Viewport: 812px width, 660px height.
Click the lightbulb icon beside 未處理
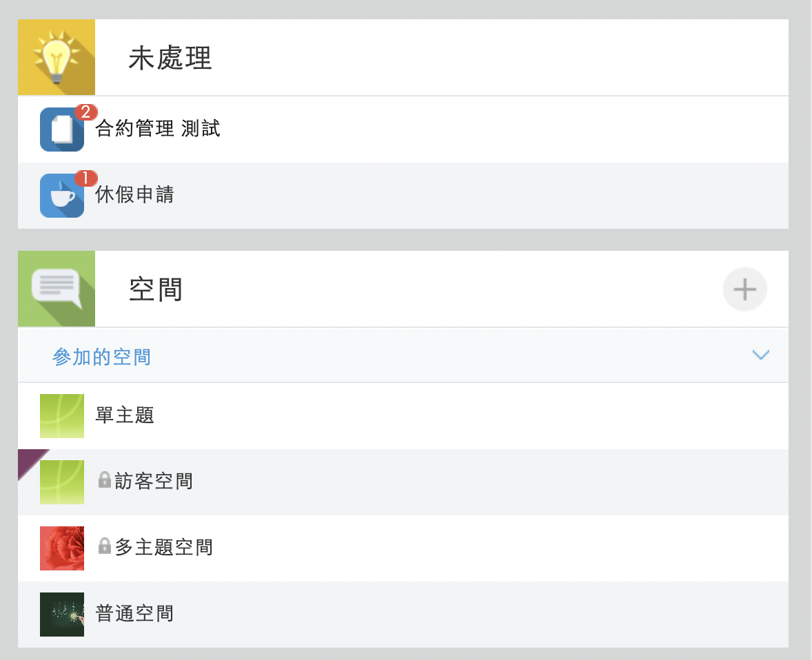click(57, 57)
